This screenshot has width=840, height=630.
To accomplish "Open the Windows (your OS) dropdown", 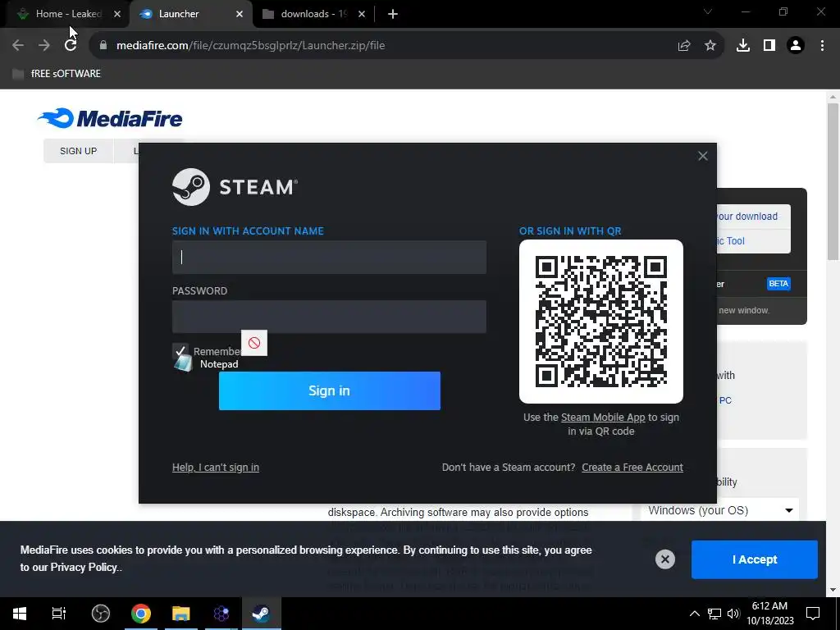I will (x=719, y=510).
